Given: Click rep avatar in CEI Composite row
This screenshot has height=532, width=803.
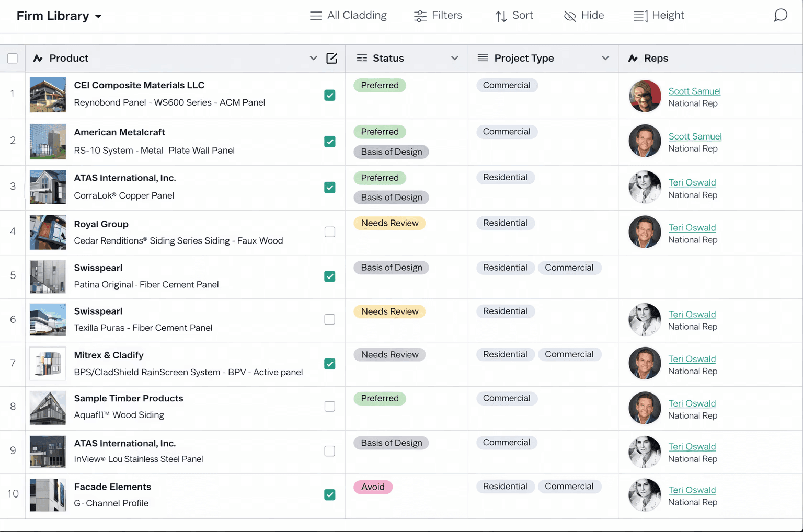Looking at the screenshot, I should pos(645,96).
